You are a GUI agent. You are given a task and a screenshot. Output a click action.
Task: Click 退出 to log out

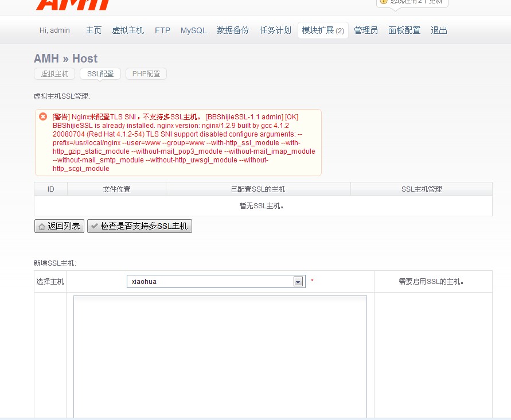tap(439, 30)
